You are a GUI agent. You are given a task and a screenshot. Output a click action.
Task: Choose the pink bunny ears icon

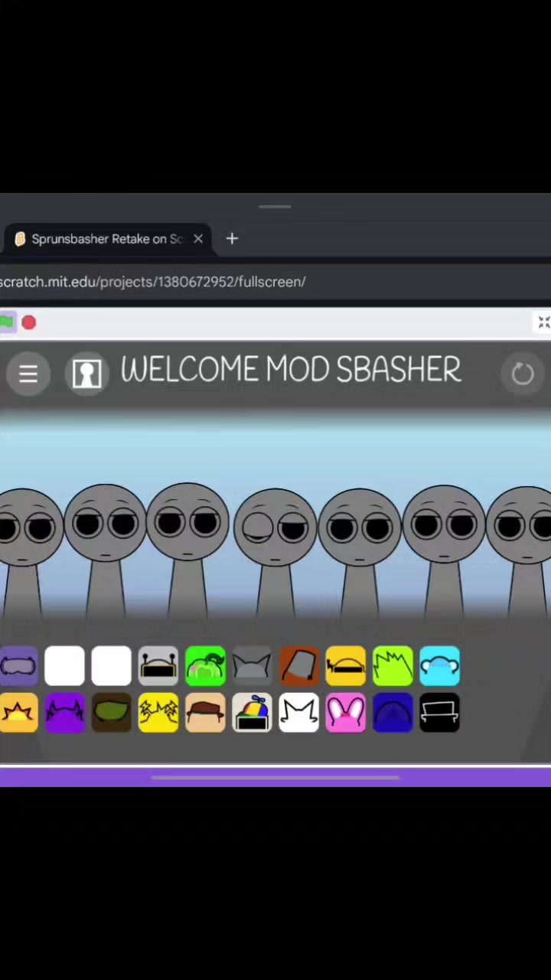pyautogui.click(x=345, y=713)
